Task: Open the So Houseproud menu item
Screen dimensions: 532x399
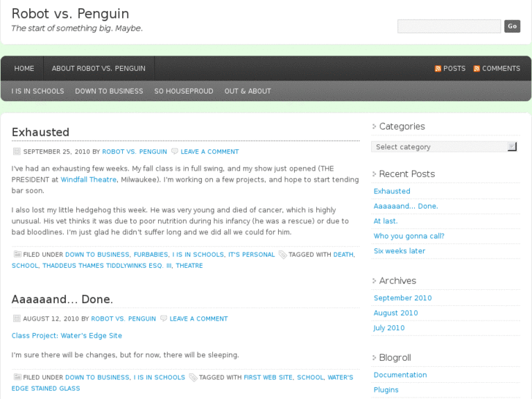Action: click(x=184, y=92)
